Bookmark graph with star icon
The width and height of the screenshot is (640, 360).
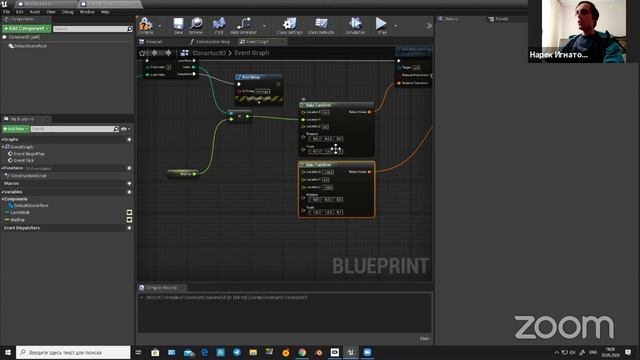point(142,53)
